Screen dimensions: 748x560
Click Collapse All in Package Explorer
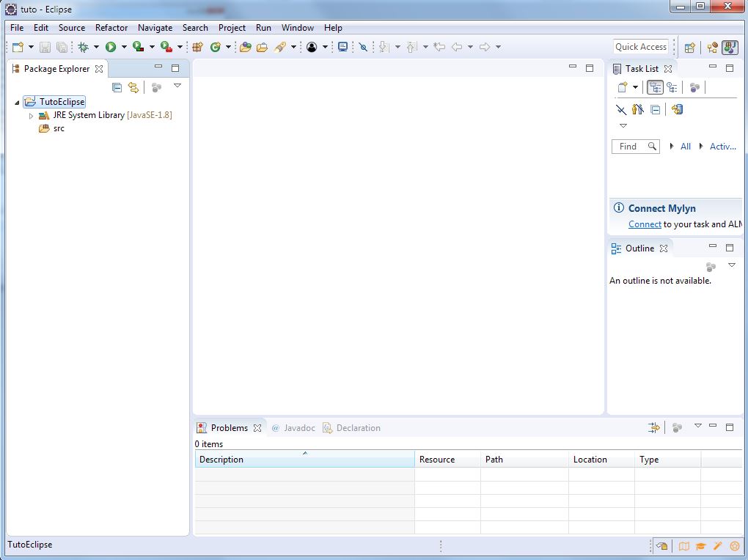[117, 87]
